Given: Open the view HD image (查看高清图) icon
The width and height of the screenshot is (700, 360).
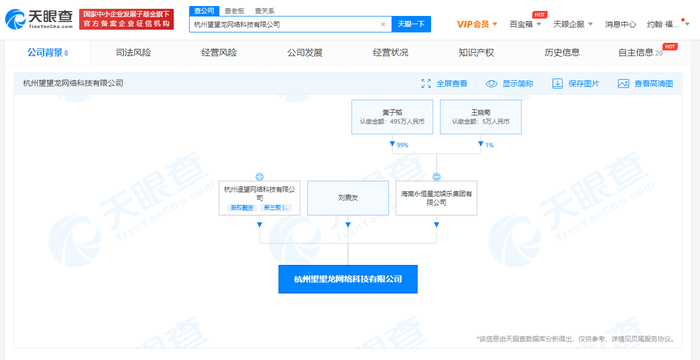Looking at the screenshot, I should click(x=623, y=84).
